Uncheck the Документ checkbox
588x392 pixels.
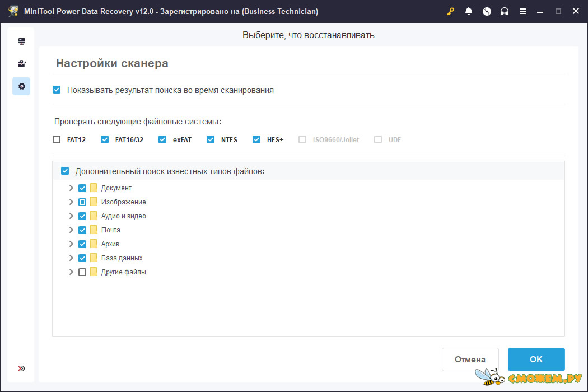(82, 188)
